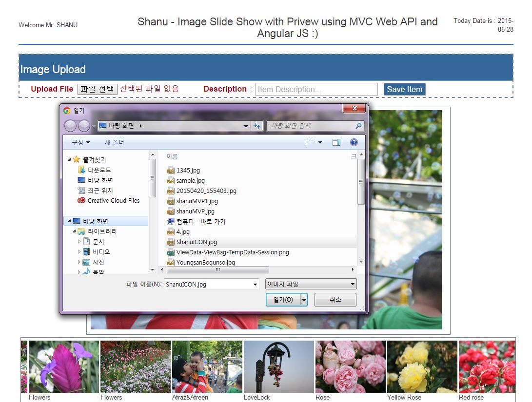Click the search magnifier icon in dialog
The image size is (532, 402).
click(358, 126)
